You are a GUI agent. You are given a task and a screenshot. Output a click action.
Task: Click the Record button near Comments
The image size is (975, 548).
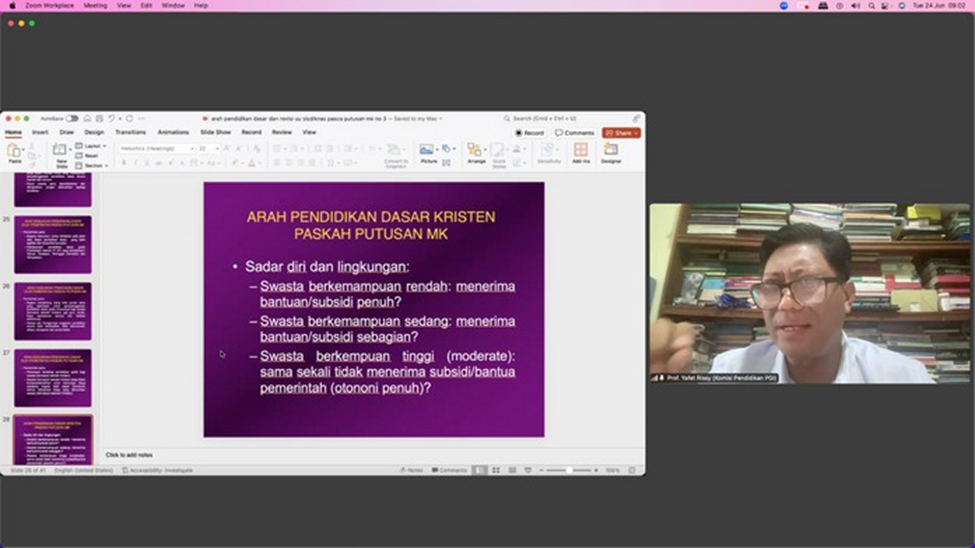529,133
